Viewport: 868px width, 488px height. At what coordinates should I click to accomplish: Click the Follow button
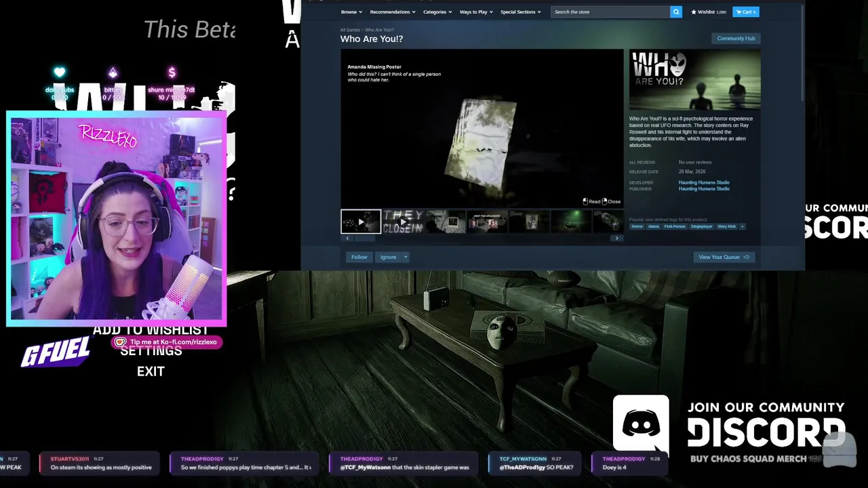click(x=359, y=257)
